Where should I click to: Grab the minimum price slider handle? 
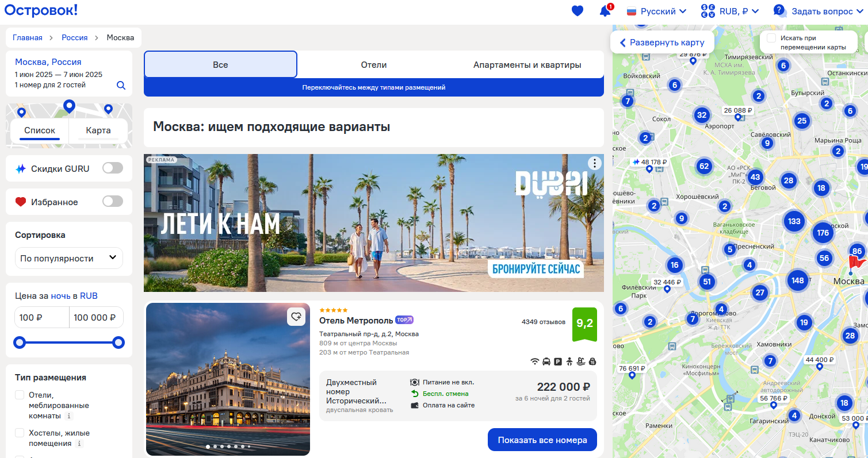(x=20, y=342)
